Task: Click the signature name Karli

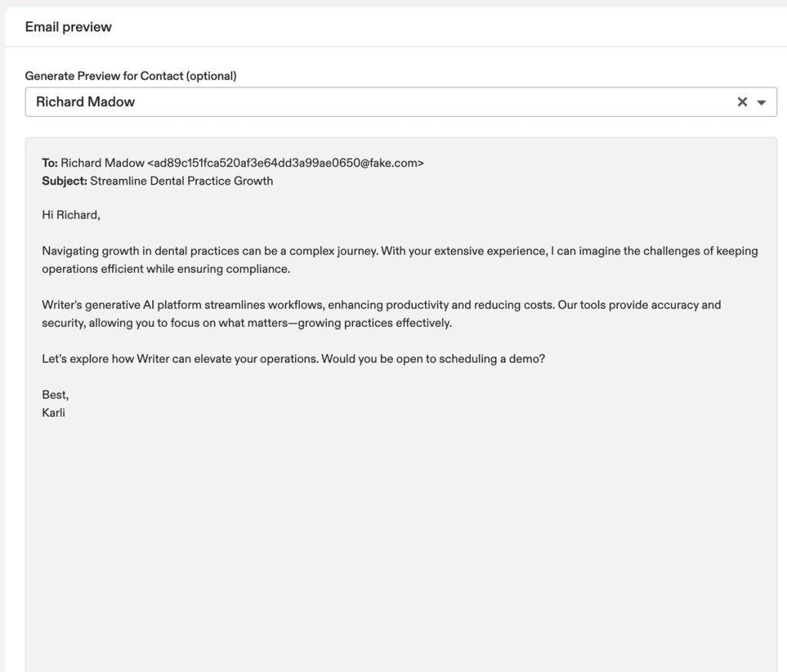Action: [x=54, y=412]
